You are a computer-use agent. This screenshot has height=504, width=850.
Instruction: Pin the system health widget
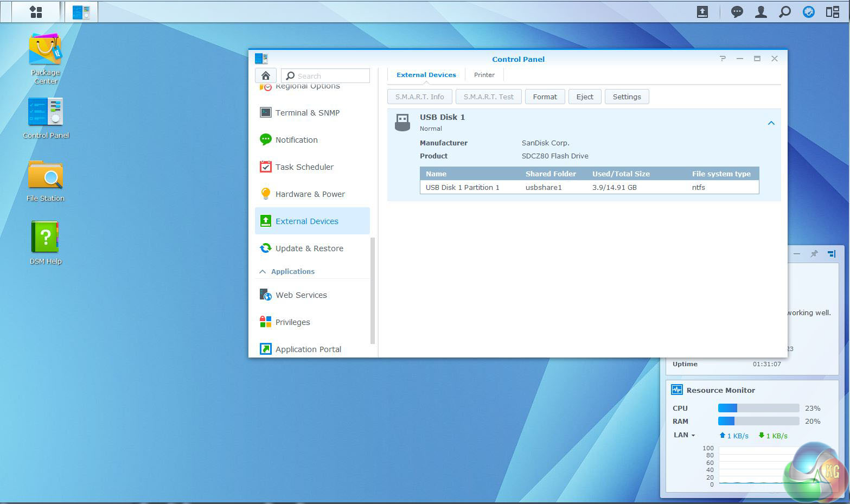pyautogui.click(x=814, y=254)
